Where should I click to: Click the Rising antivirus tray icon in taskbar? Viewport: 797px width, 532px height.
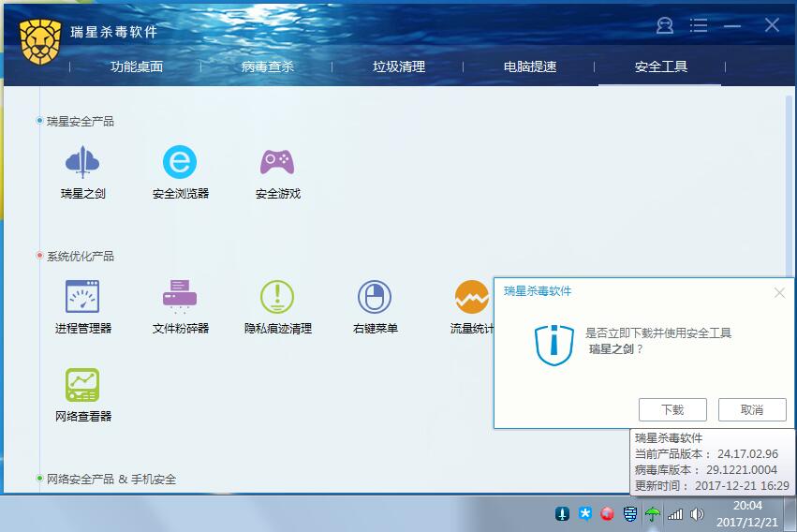(x=562, y=513)
